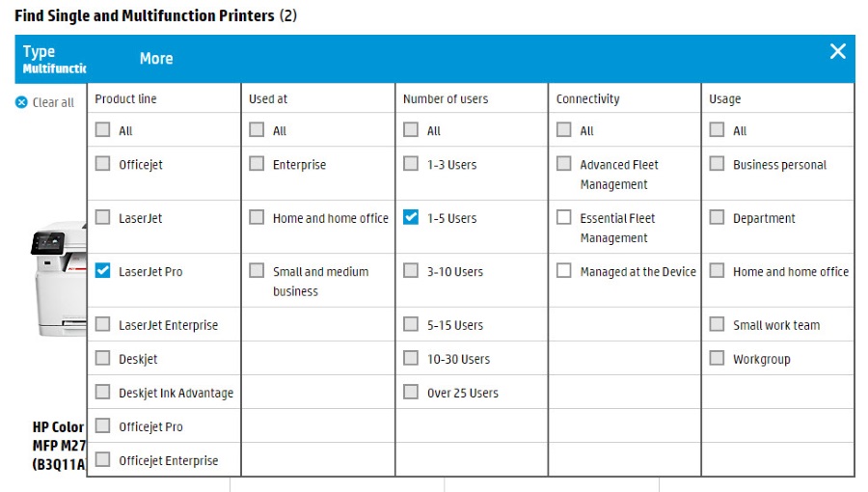Uncheck the 1-5 Users checkbox
This screenshot has width=868, height=492.
pyautogui.click(x=412, y=217)
